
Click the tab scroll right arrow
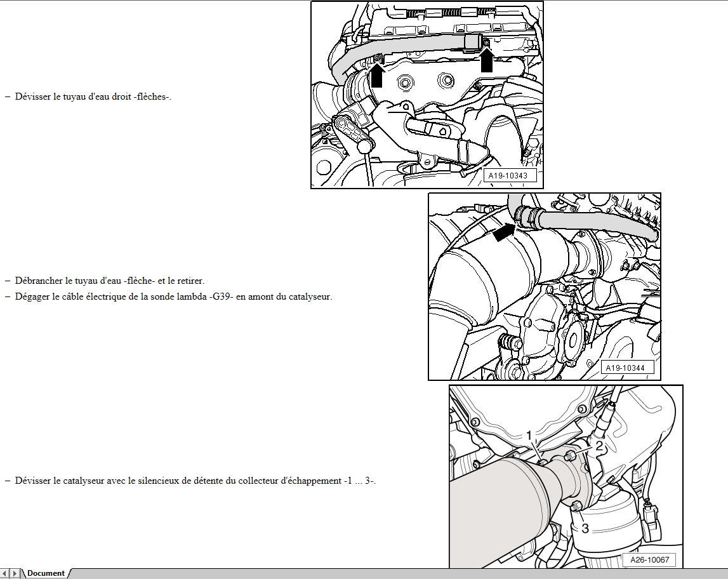[15, 573]
